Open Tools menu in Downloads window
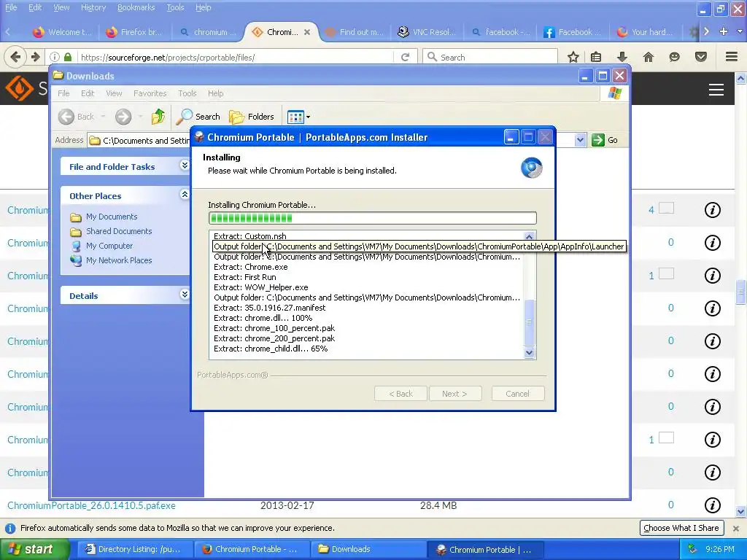Image resolution: width=747 pixels, height=560 pixels. coord(187,93)
